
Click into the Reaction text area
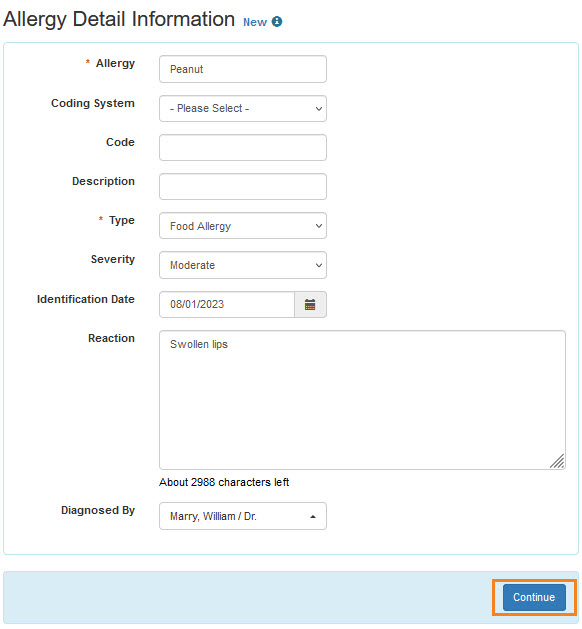(362, 400)
